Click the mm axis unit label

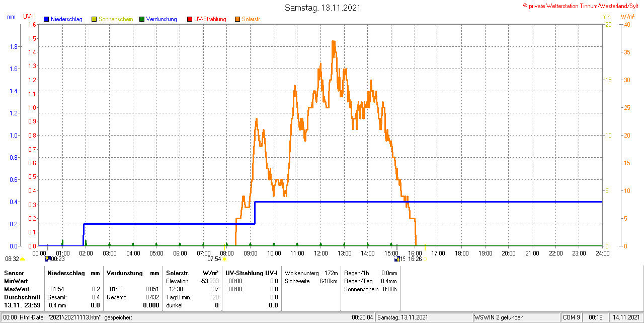[x=12, y=17]
